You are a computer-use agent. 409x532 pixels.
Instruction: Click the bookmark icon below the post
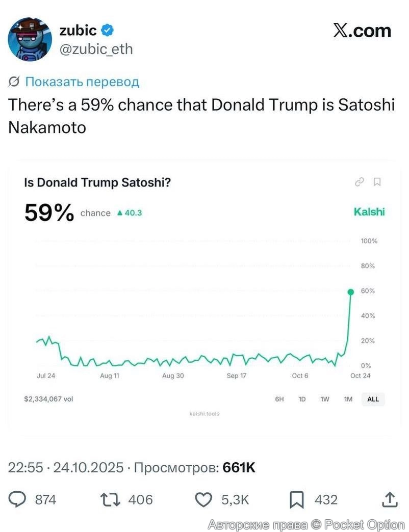tap(297, 500)
